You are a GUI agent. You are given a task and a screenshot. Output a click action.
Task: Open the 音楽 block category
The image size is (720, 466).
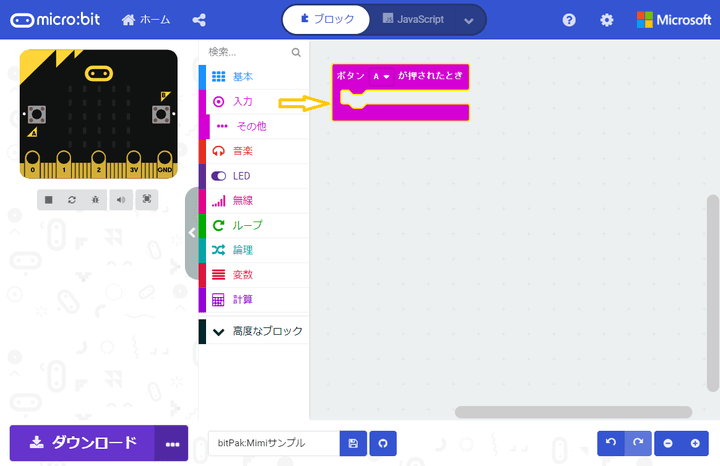click(x=254, y=151)
